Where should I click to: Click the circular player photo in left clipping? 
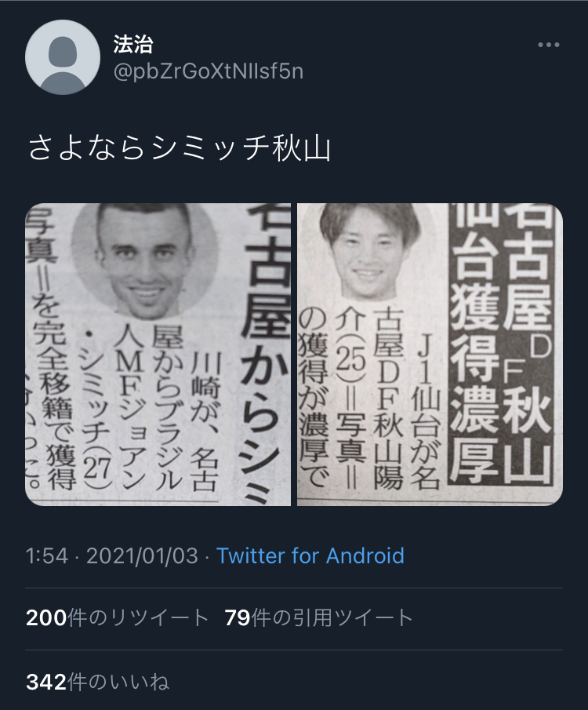pyautogui.click(x=145, y=260)
